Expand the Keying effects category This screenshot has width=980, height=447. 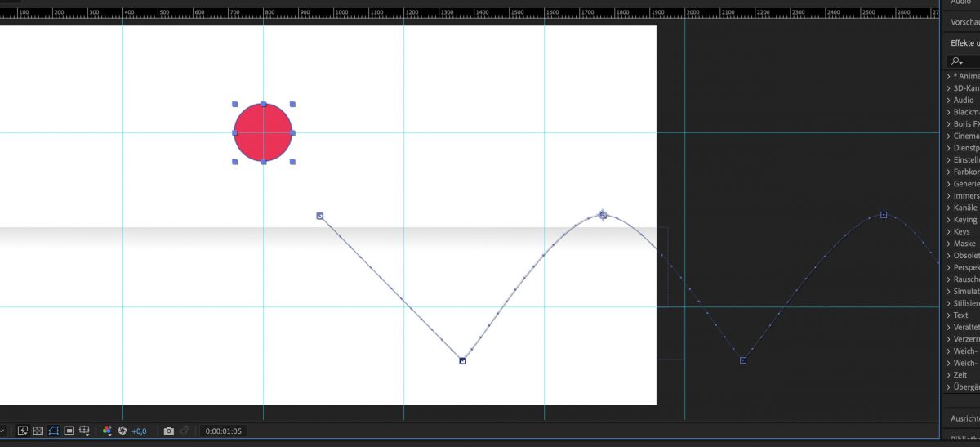964,220
